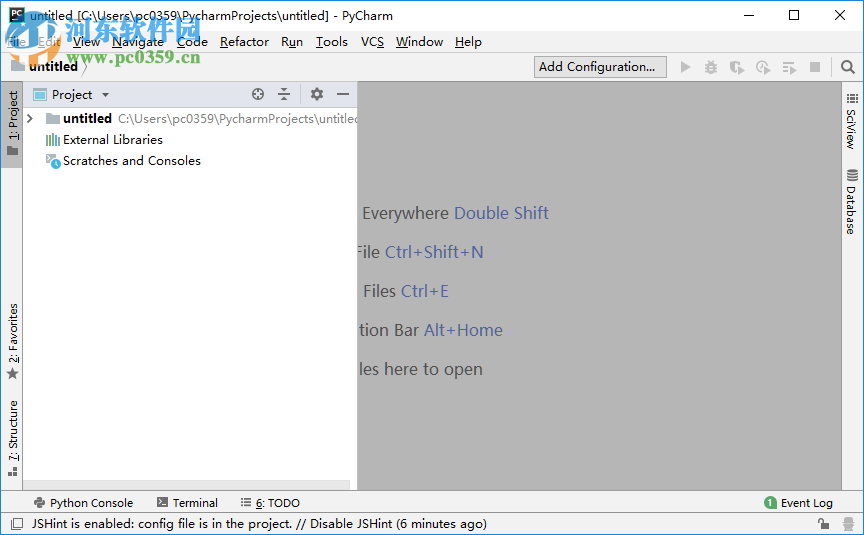Screen dimensions: 864x535
Task: Select the untitled project root
Action: pos(87,118)
